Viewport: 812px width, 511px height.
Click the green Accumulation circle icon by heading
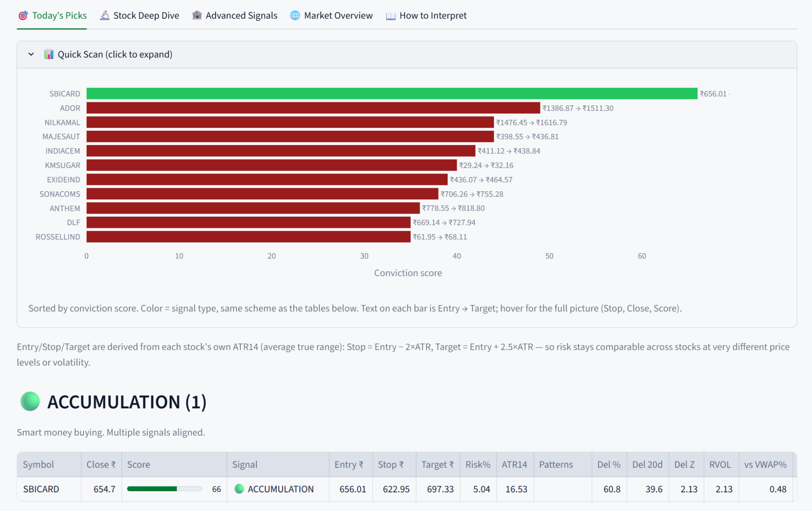30,401
